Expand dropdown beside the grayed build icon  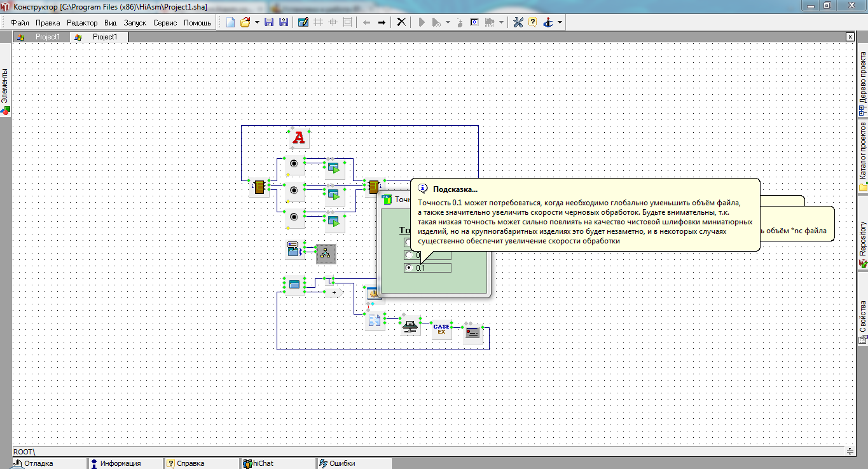tap(502, 22)
